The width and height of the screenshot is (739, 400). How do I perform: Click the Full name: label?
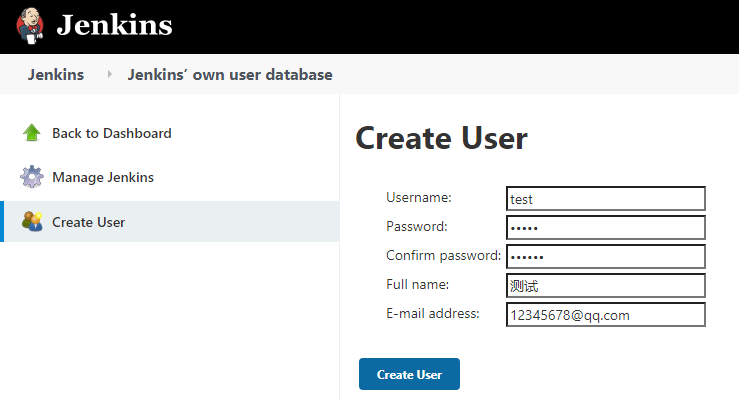pyautogui.click(x=418, y=285)
